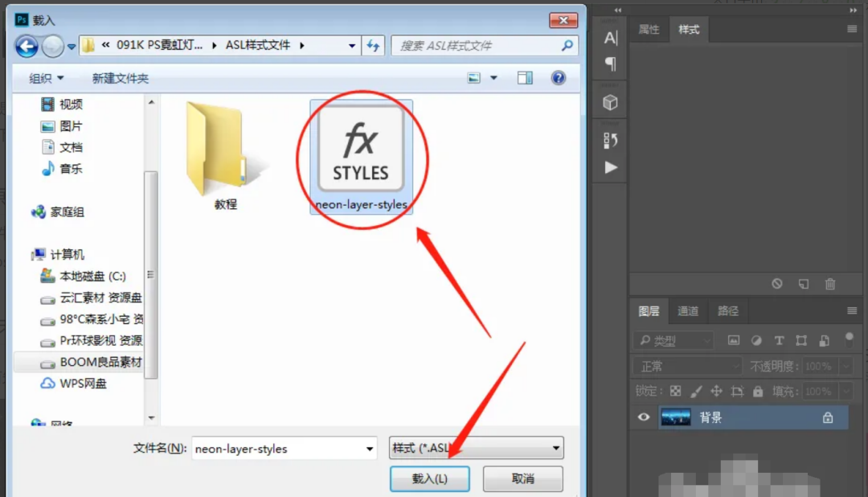Click the clear style icon

pos(777,284)
